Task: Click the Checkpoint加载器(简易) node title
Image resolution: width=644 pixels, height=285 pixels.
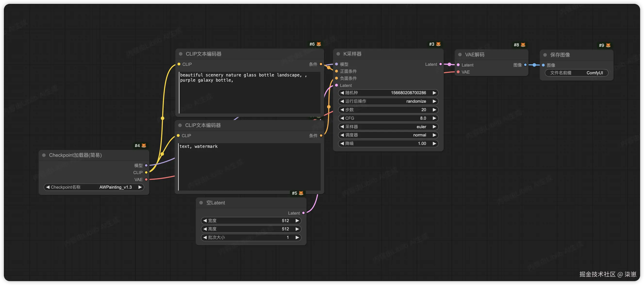Action: click(75, 155)
